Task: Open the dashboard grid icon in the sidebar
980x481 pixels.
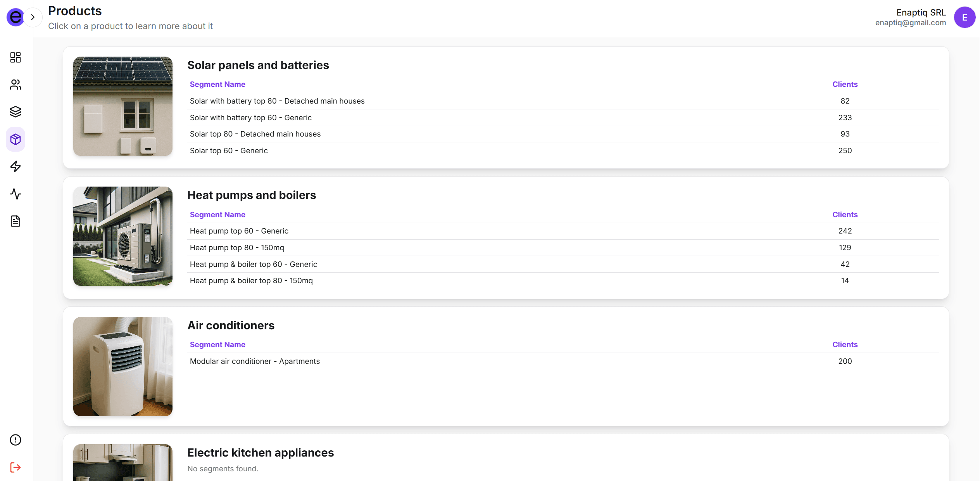Action: coord(15,57)
